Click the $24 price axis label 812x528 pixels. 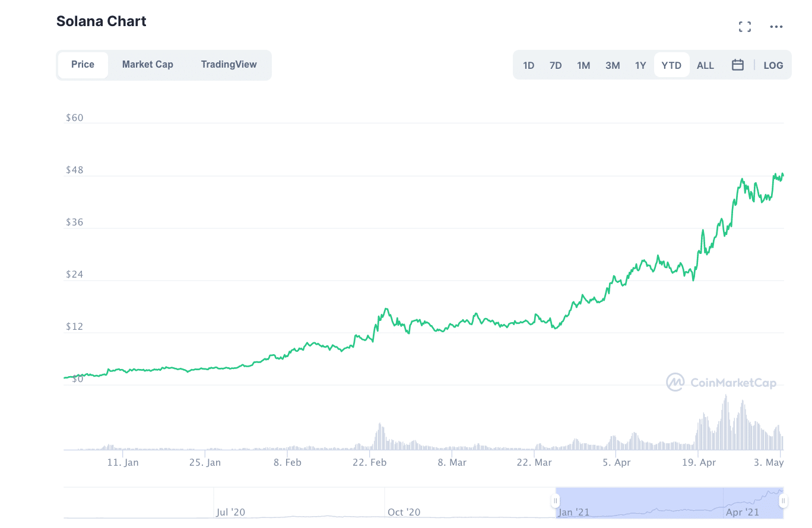(75, 275)
